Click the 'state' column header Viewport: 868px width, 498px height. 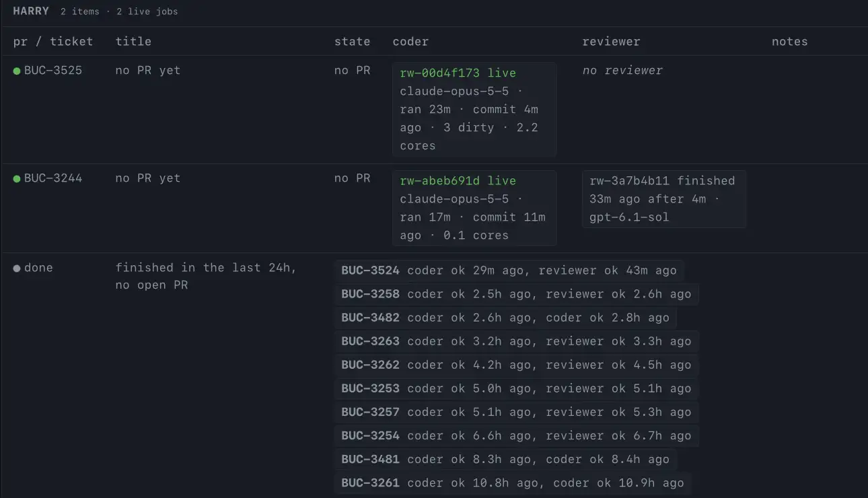[352, 41]
